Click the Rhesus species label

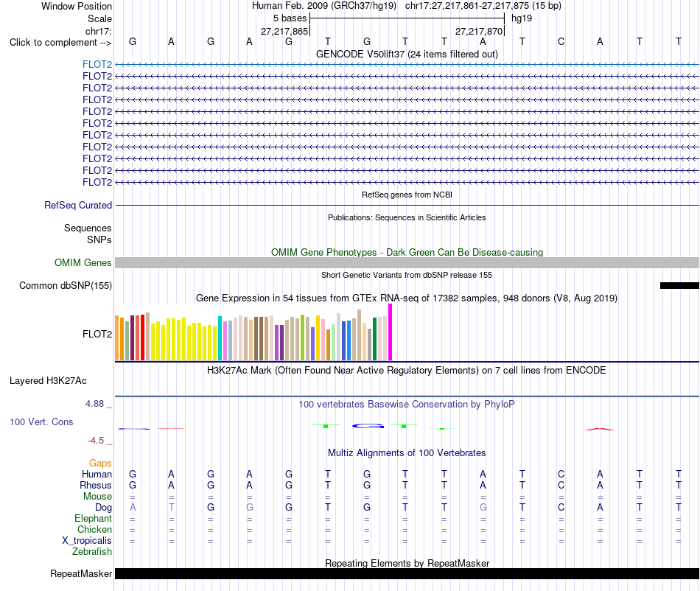pos(96,485)
